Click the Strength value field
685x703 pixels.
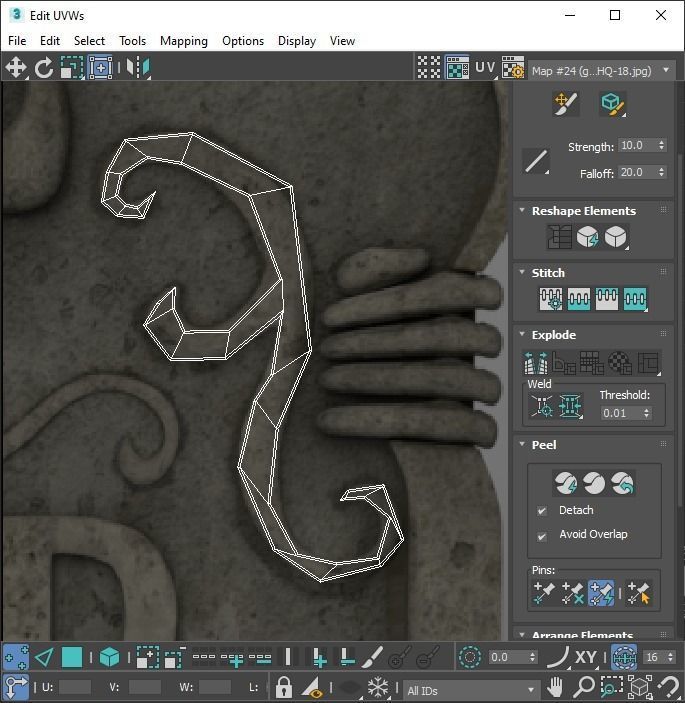click(637, 145)
